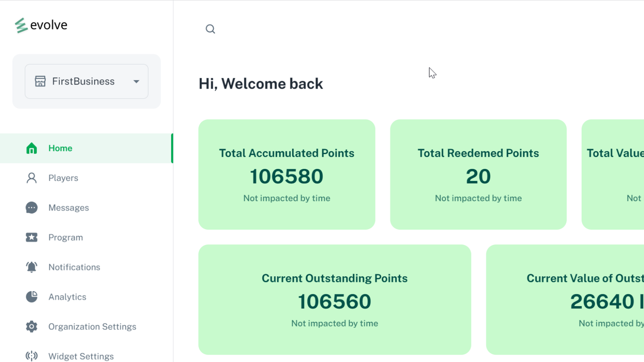Select the Current Outstanding Points card
The width and height of the screenshot is (644, 362).
pyautogui.click(x=335, y=300)
